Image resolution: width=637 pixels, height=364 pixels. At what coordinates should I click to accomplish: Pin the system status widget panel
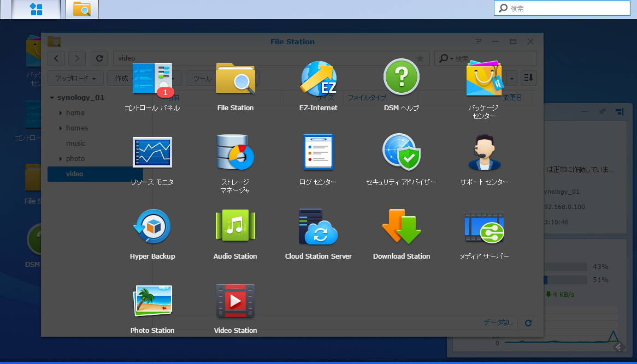[601, 111]
